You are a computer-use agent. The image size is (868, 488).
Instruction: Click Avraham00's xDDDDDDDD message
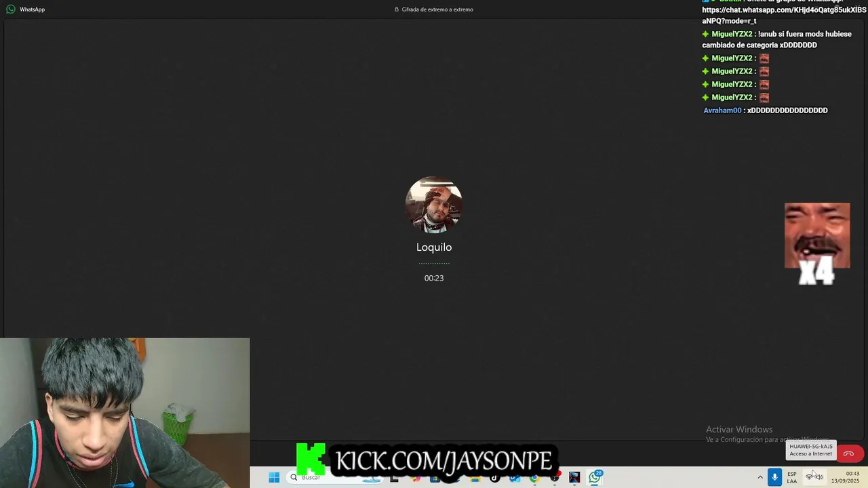(787, 110)
